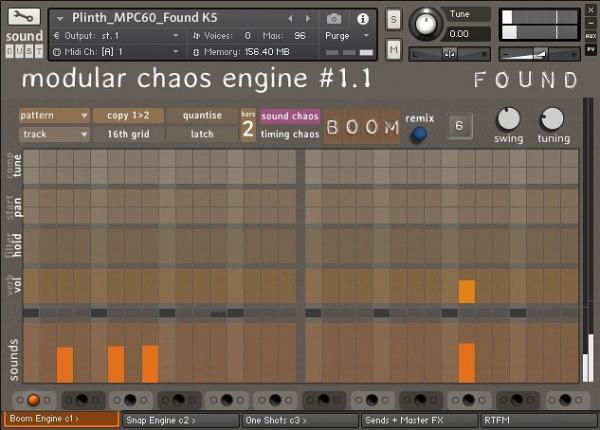Go to the next instrument arrow

pyautogui.click(x=307, y=18)
